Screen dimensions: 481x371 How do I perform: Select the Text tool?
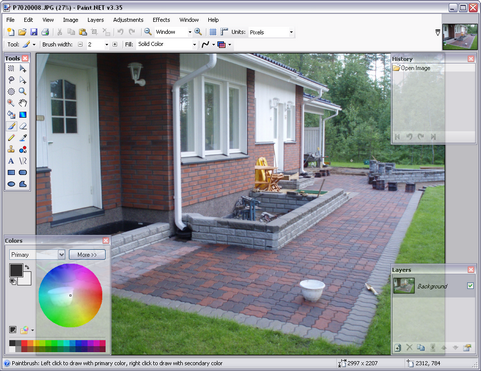[x=11, y=161]
